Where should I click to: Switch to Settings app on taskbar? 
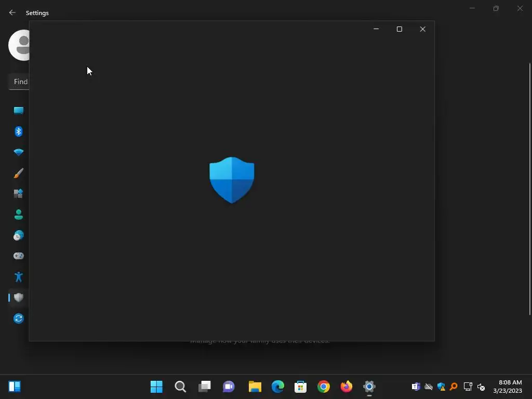pyautogui.click(x=369, y=387)
